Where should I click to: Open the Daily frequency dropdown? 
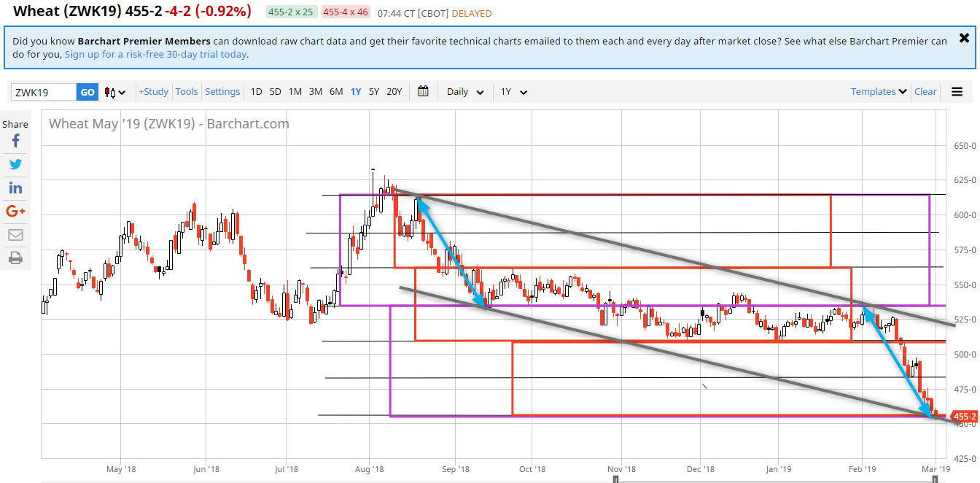[465, 93]
